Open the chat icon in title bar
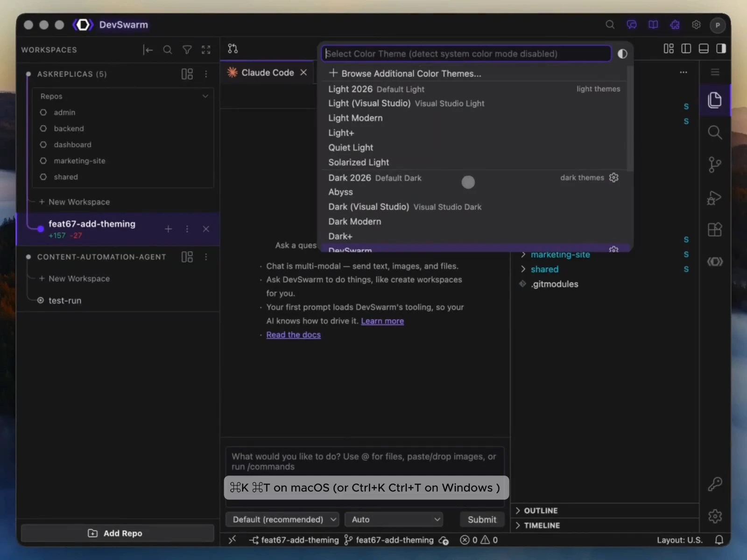Image resolution: width=747 pixels, height=560 pixels. point(632,25)
